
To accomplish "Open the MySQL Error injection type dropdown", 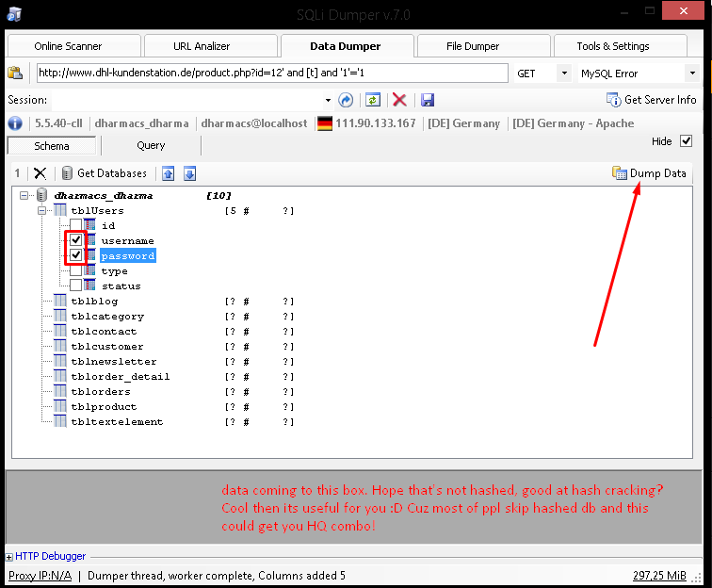I will [x=692, y=73].
